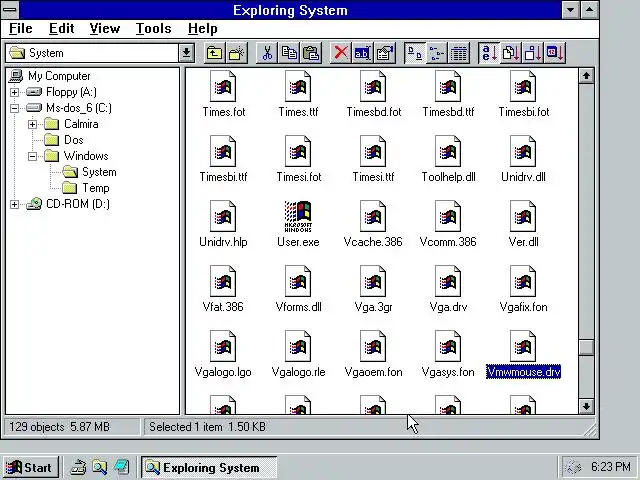Click the system tray icon beside clock
Viewport: 640px width, 480px height.
[x=574, y=467]
